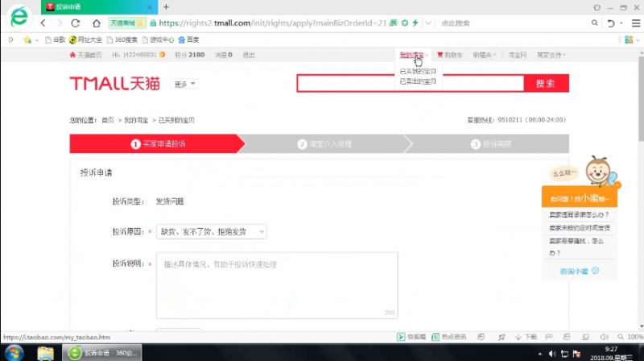Click the TMALL天猫 logo
Screen dimensions: 644x361
click(114, 84)
